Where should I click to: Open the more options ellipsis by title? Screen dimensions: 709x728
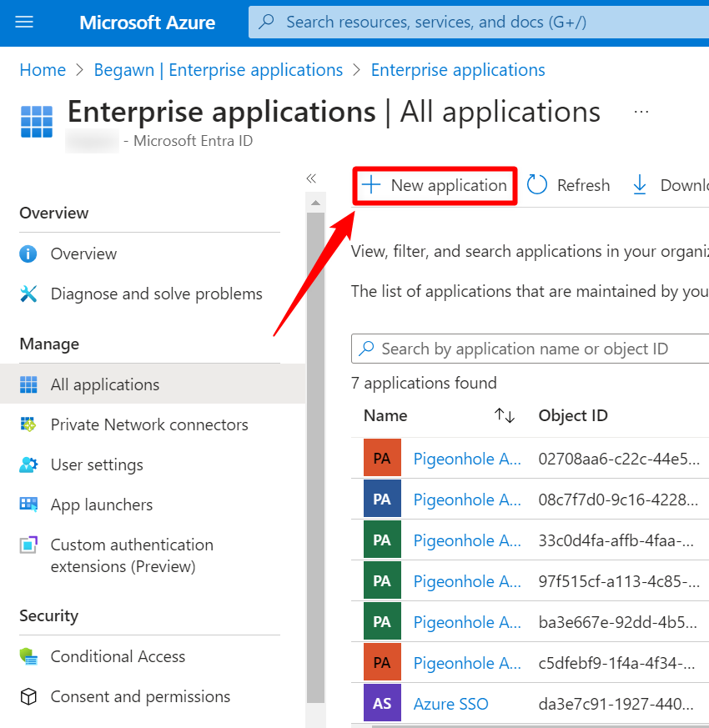tap(641, 112)
